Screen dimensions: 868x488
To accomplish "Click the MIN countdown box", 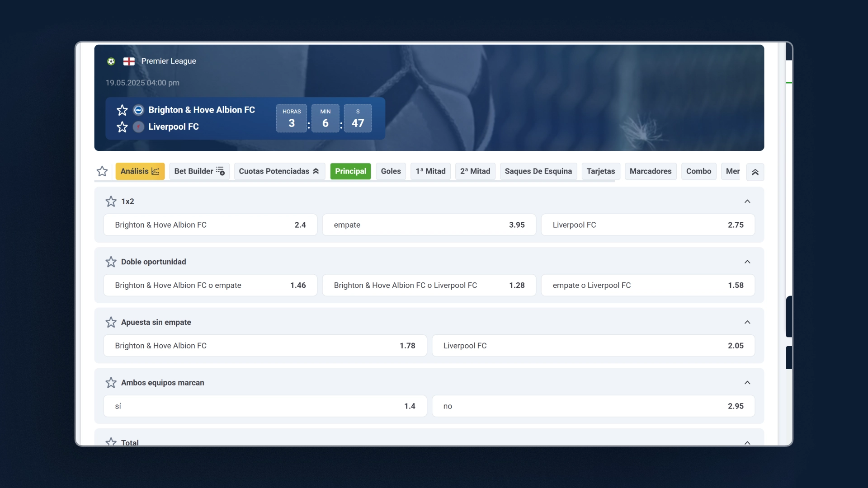I will pos(325,118).
